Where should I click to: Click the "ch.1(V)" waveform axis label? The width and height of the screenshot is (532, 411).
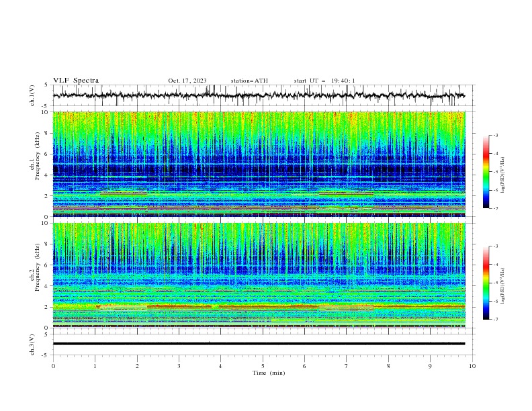point(32,95)
